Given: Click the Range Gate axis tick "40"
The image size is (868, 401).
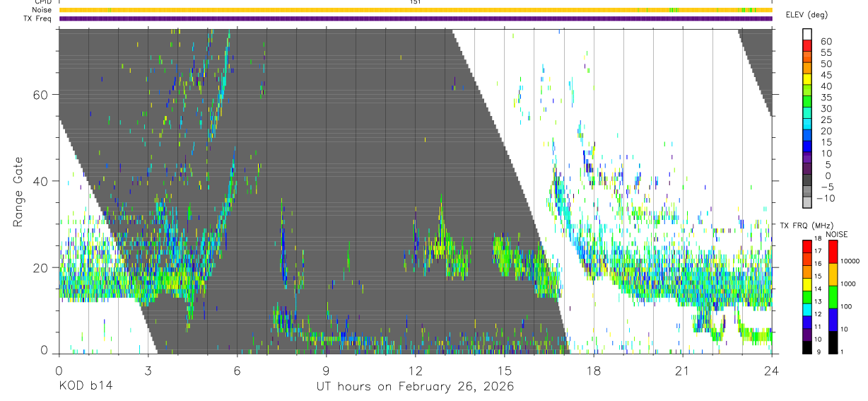Looking at the screenshot, I should [x=41, y=181].
